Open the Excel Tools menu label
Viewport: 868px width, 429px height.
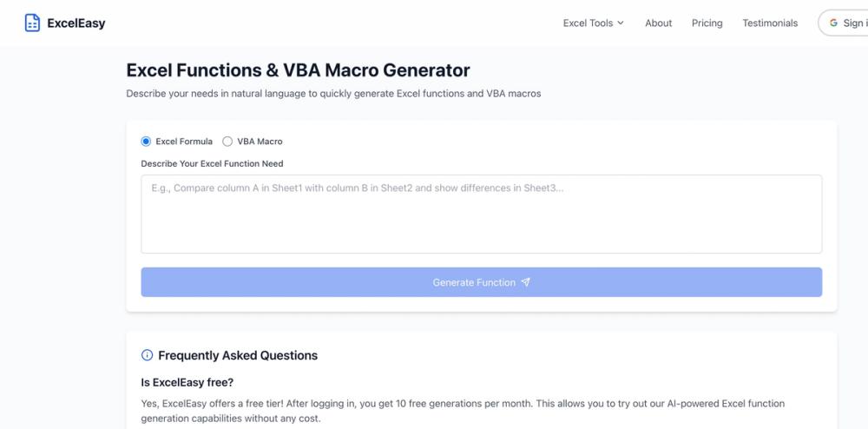[x=588, y=23]
